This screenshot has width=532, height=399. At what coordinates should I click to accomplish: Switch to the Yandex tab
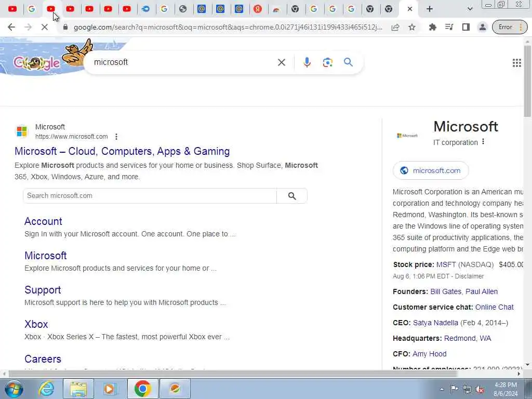(x=258, y=9)
